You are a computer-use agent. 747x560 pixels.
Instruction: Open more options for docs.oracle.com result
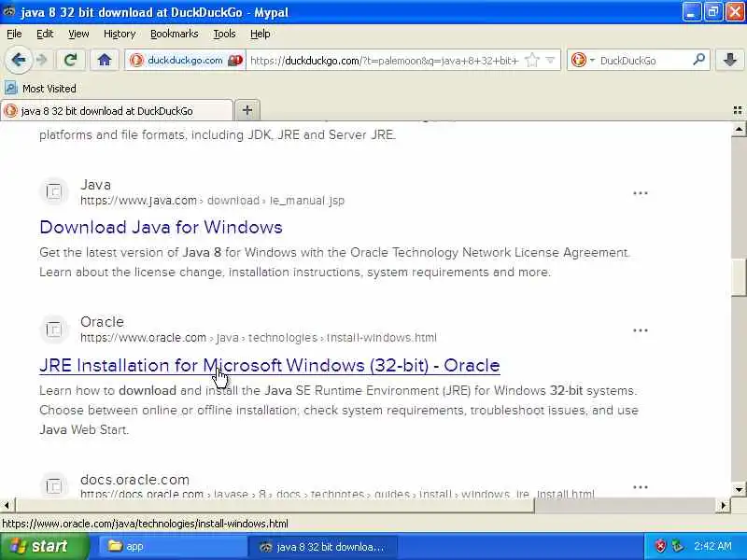(x=641, y=487)
